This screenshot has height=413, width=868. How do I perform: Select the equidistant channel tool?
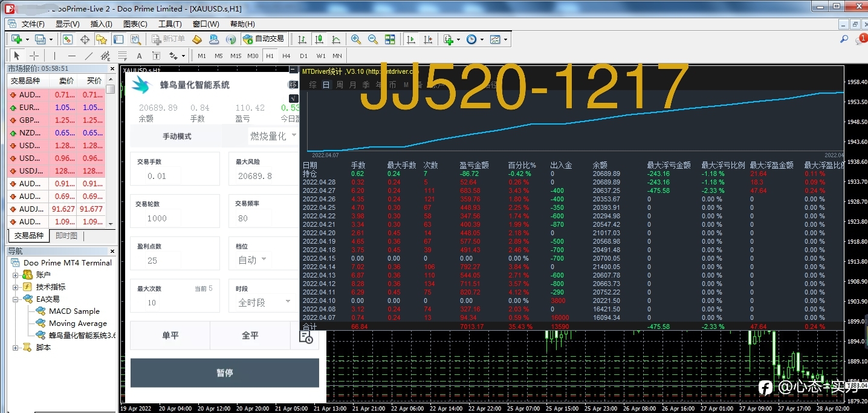tap(105, 56)
